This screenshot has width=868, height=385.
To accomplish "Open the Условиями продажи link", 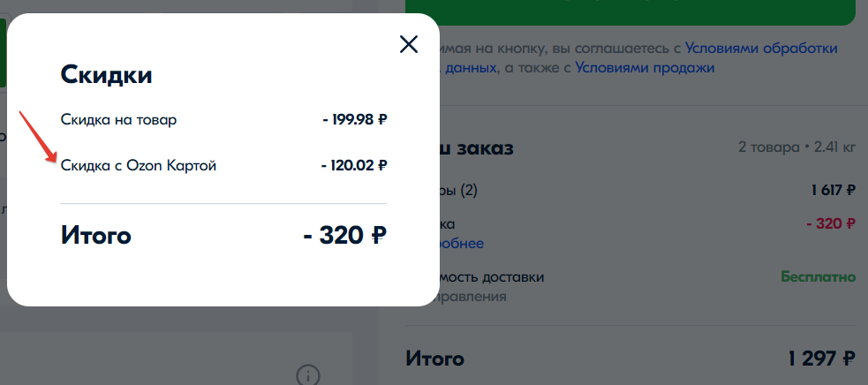I will click(645, 67).
